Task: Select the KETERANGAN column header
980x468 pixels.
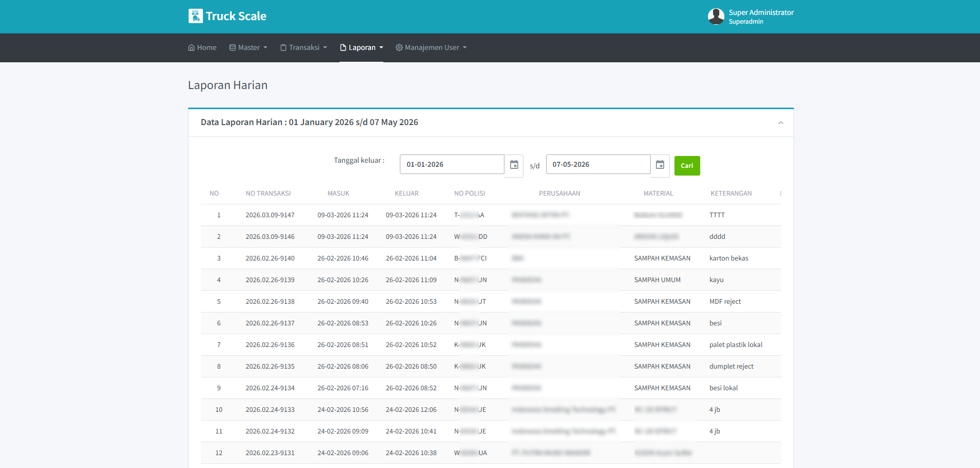Action: pyautogui.click(x=731, y=194)
